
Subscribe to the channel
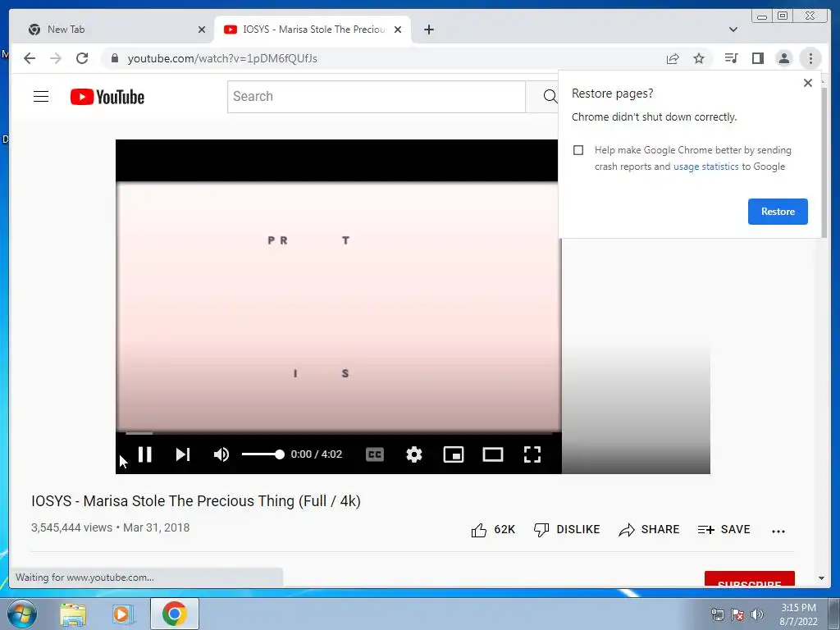750,579
